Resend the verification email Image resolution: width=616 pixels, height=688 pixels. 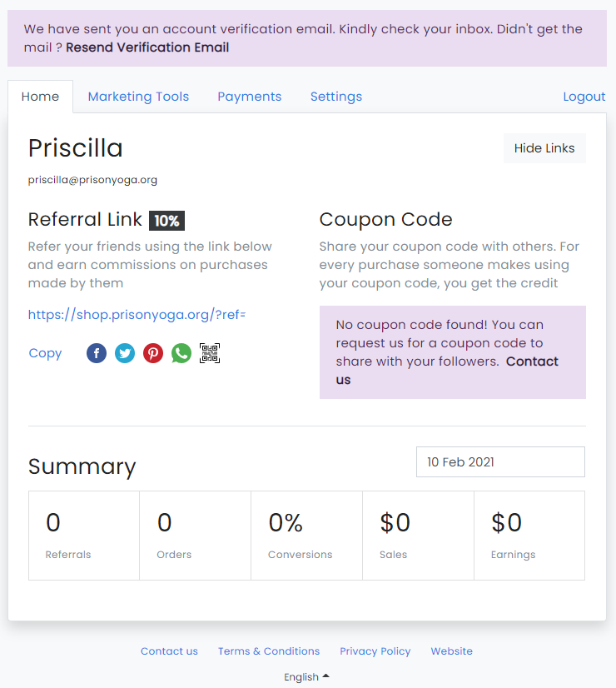[x=147, y=47]
